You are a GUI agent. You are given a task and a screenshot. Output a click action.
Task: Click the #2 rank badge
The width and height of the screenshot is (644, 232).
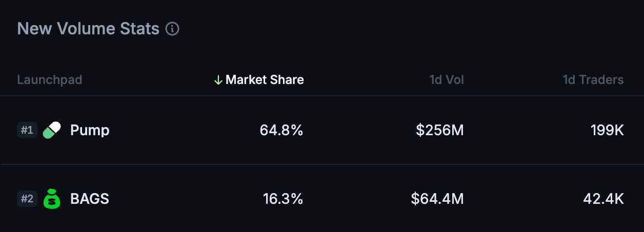(27, 199)
